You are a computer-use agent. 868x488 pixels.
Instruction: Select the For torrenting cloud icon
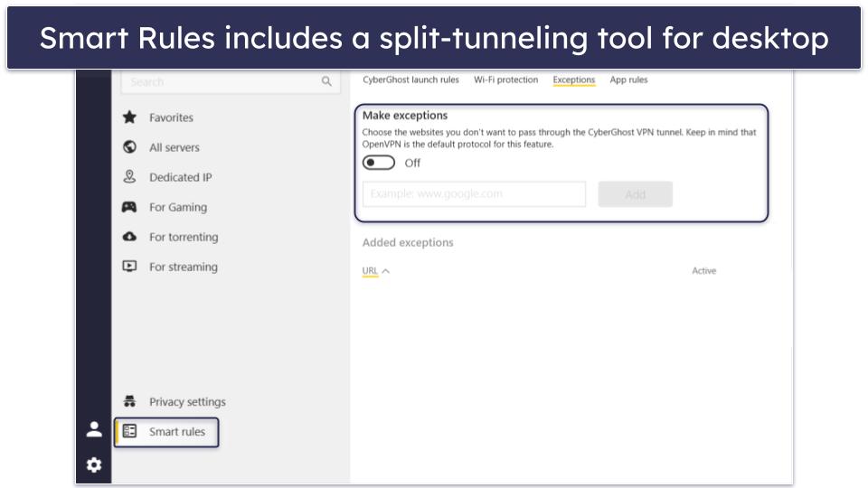(x=129, y=237)
